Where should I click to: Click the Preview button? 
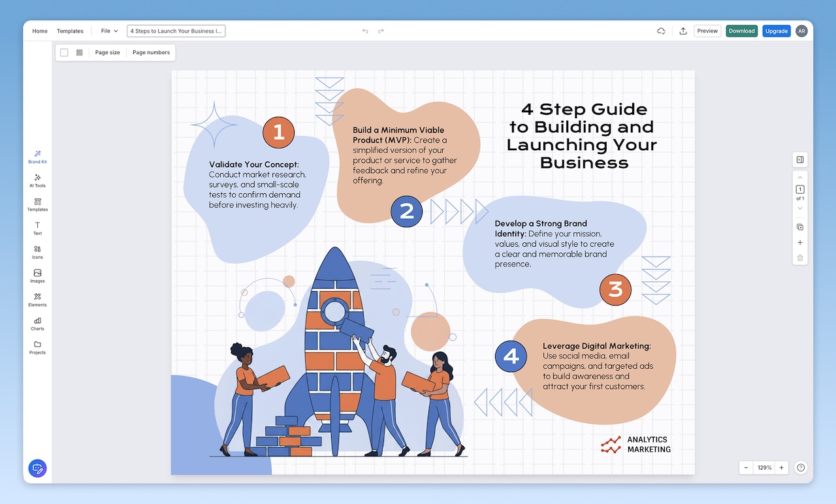point(707,31)
